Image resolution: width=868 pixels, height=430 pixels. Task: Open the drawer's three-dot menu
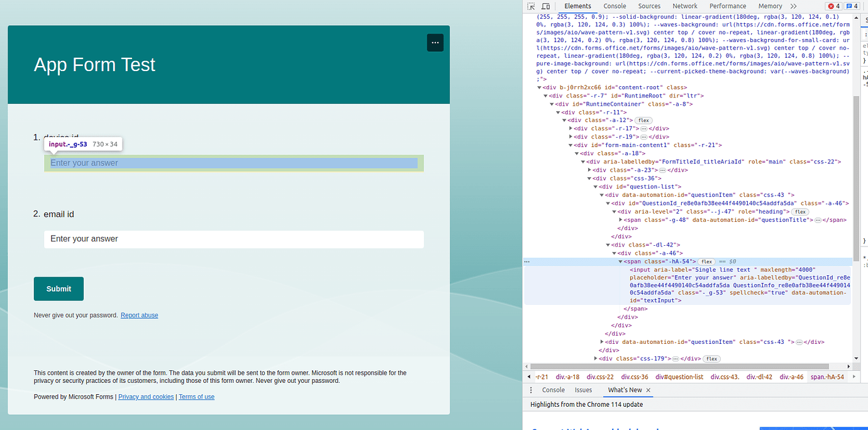tap(532, 390)
